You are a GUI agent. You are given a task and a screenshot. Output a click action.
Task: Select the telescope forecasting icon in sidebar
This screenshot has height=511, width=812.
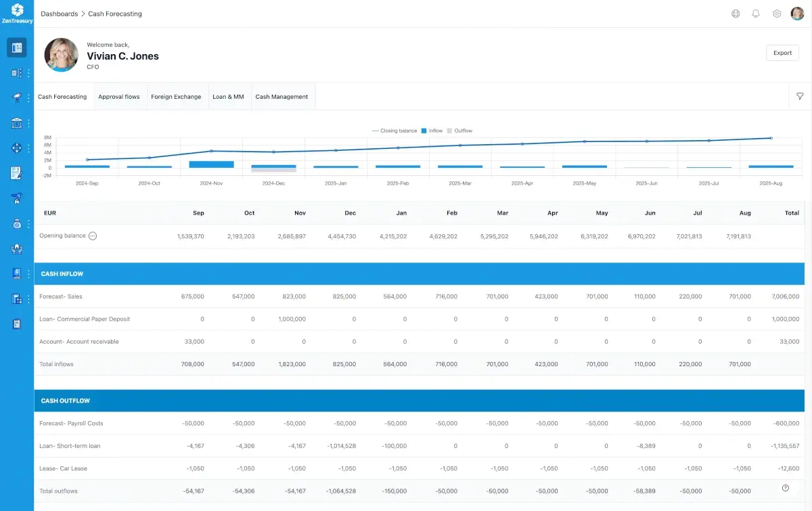point(16,97)
